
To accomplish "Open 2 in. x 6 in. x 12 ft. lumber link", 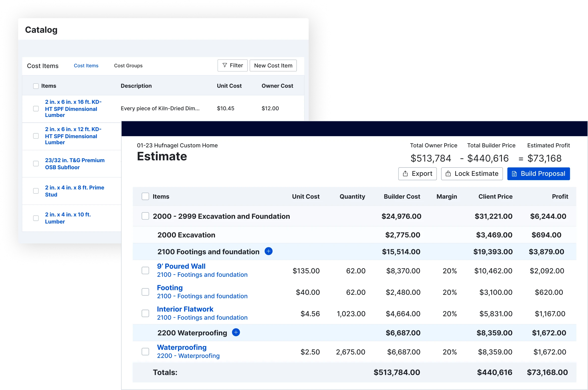I will tap(73, 136).
